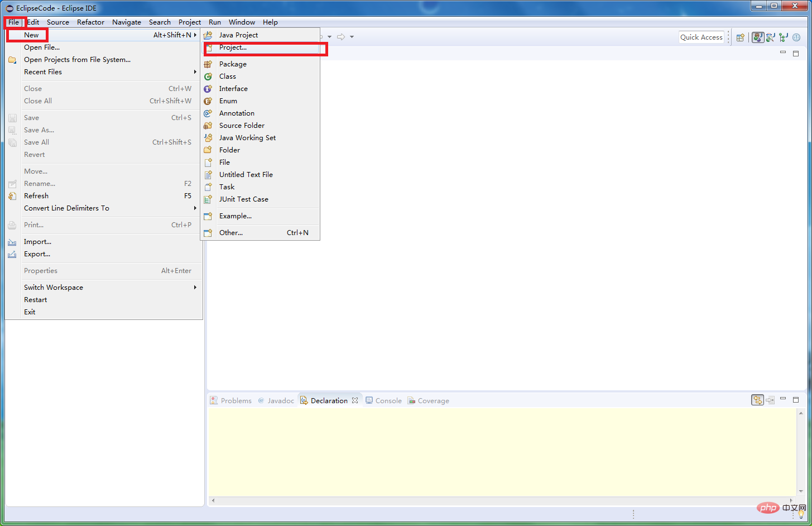Open Example... from the New submenu
The width and height of the screenshot is (812, 526).
(x=260, y=216)
